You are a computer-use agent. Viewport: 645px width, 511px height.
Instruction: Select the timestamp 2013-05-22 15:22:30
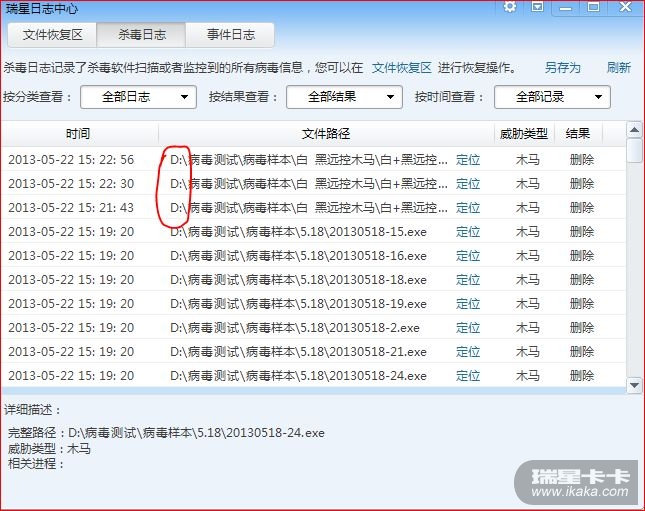pyautogui.click(x=71, y=183)
